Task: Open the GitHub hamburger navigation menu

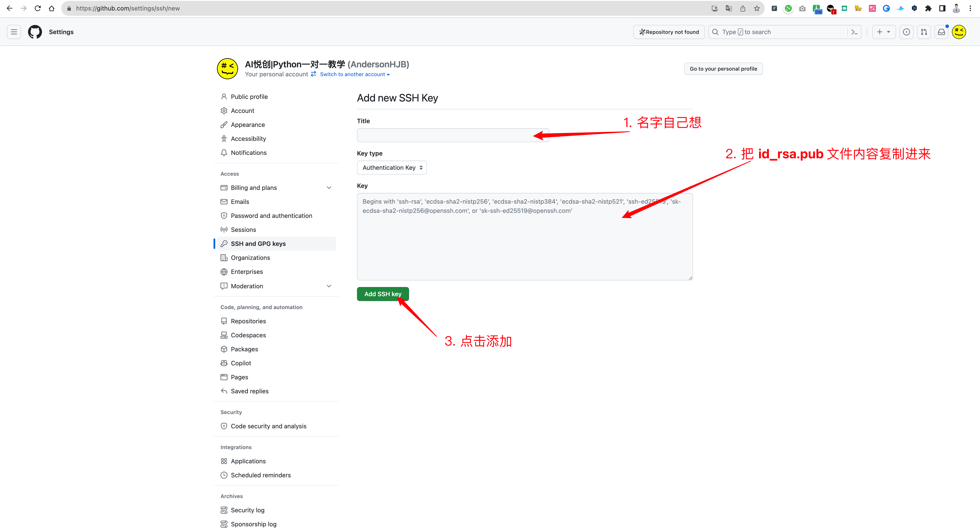Action: coord(14,32)
